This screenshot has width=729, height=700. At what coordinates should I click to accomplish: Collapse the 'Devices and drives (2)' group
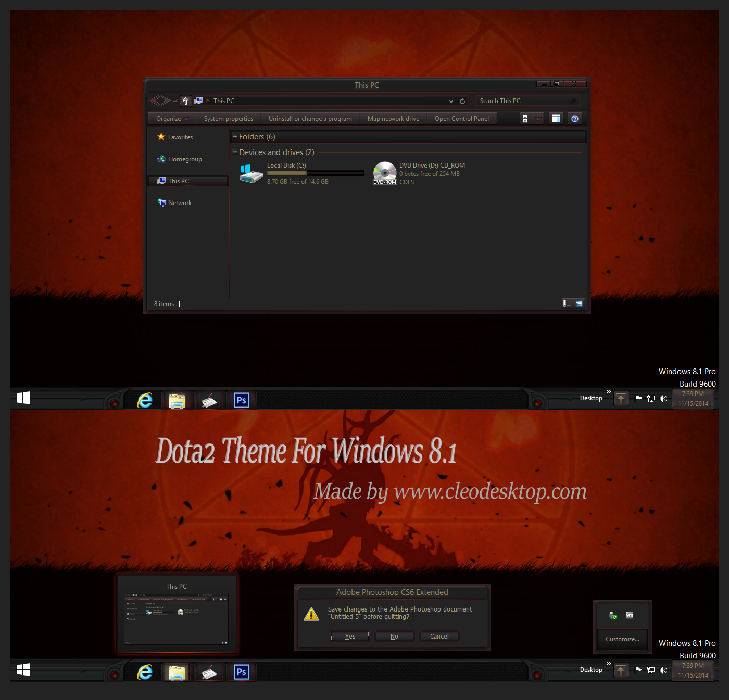point(235,152)
